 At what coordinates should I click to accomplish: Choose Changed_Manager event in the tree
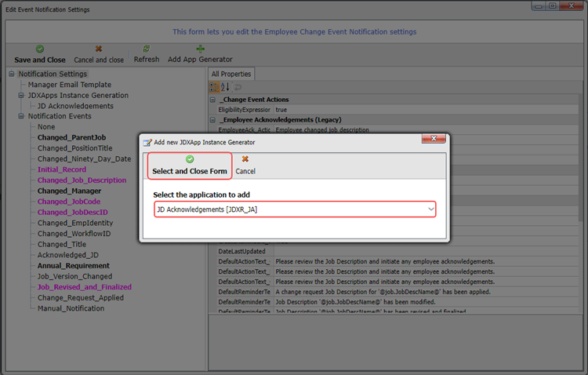[x=69, y=191]
